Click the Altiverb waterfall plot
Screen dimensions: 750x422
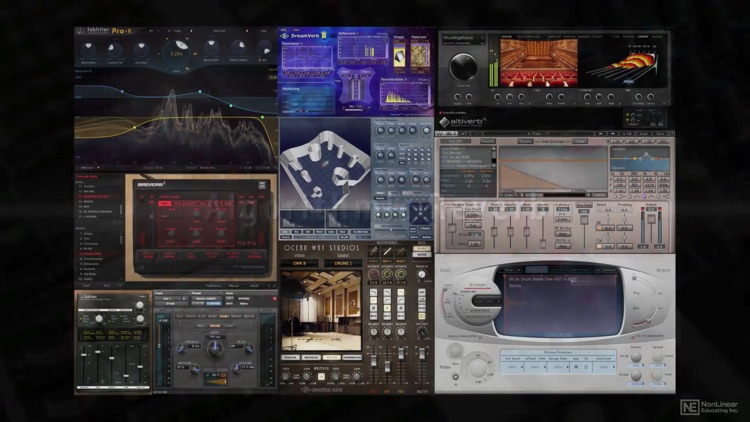622,66
